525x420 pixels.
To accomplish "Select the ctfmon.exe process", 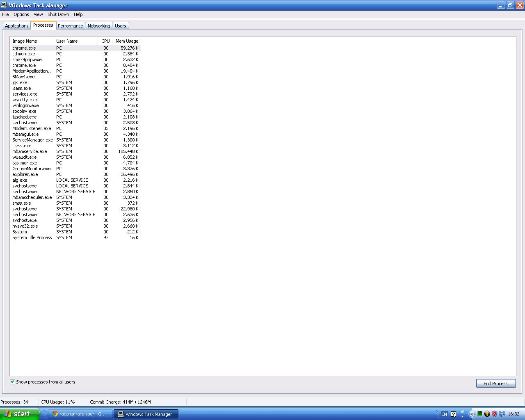I will coord(75,54).
